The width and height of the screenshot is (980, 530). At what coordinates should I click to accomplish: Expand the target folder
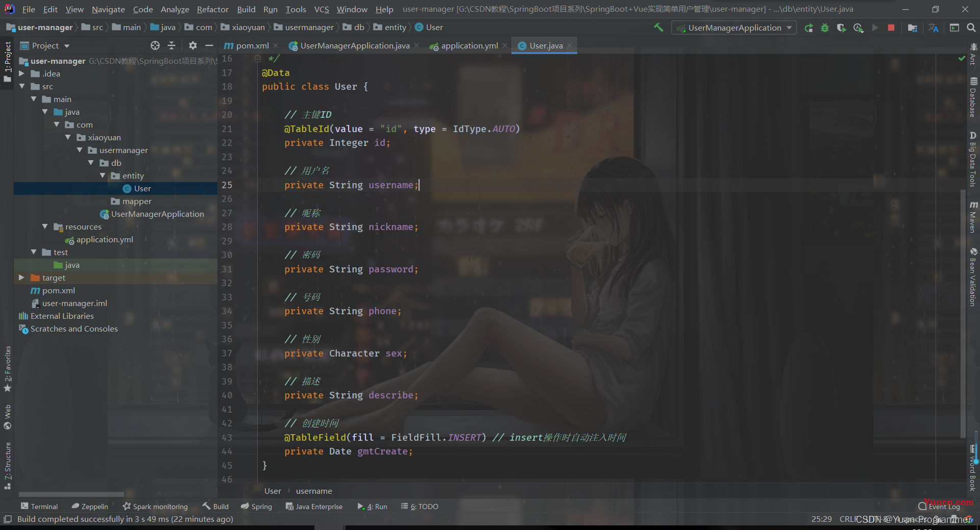[21, 277]
